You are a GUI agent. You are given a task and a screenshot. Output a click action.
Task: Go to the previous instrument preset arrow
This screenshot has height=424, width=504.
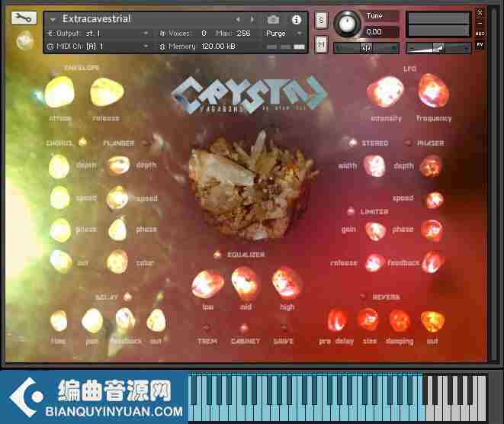pyautogui.click(x=238, y=20)
